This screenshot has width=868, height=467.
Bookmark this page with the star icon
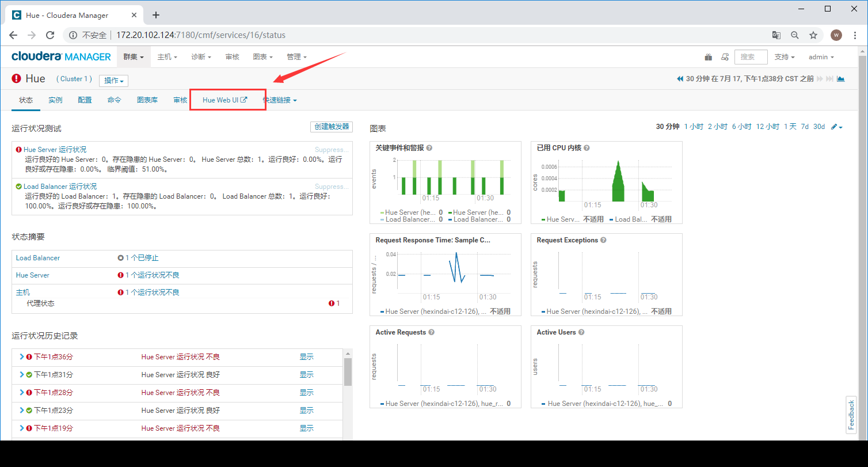coord(813,35)
